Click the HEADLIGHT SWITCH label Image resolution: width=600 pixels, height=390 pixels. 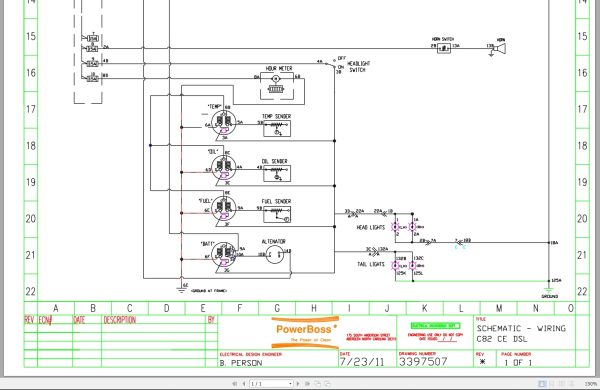[x=359, y=67]
